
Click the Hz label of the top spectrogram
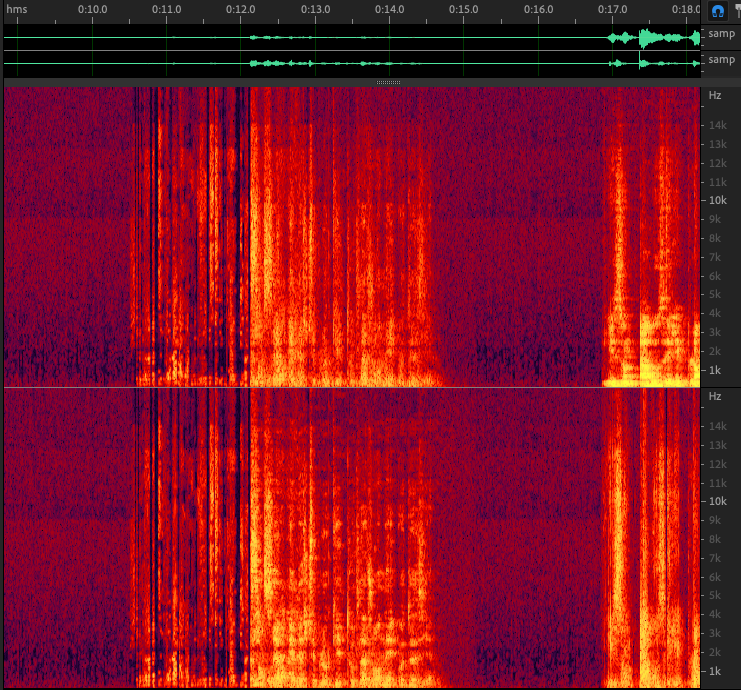[715, 96]
